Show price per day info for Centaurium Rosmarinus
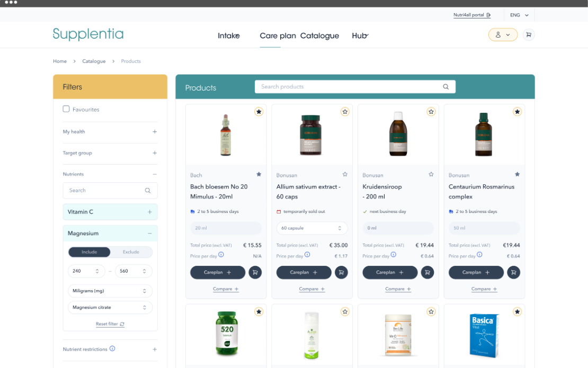This screenshot has height=368, width=588. click(479, 255)
